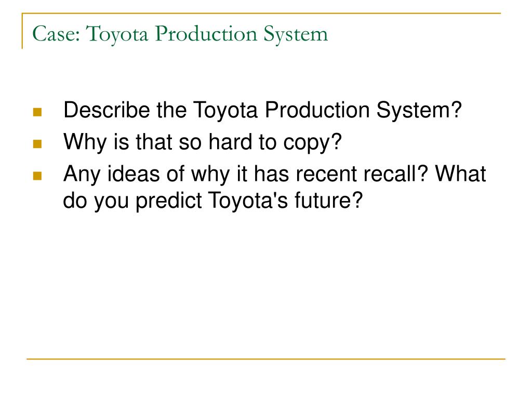
Task: Click the word 'copy?' in second bullet
Action: 312,143
